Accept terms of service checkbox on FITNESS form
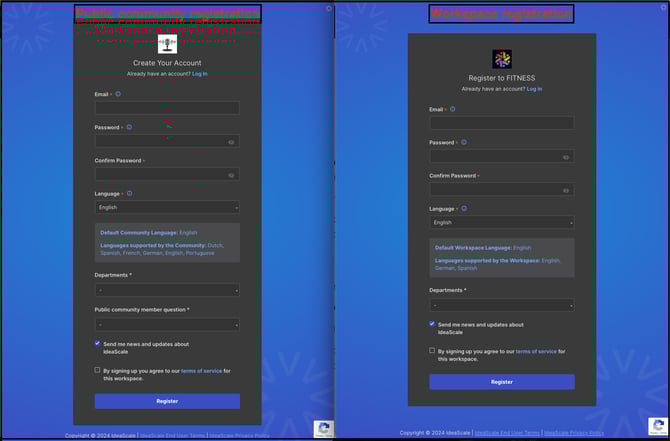670x441 pixels. click(433, 351)
